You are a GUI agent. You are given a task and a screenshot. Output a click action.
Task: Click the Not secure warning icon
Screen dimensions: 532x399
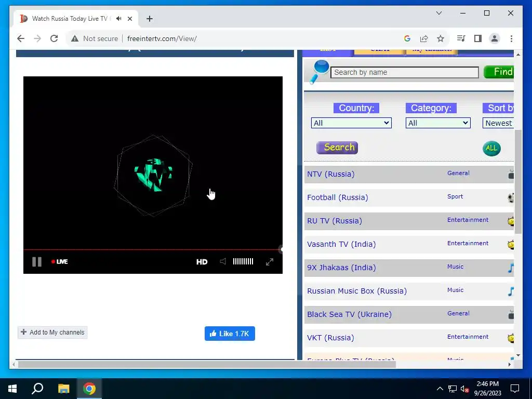click(75, 38)
